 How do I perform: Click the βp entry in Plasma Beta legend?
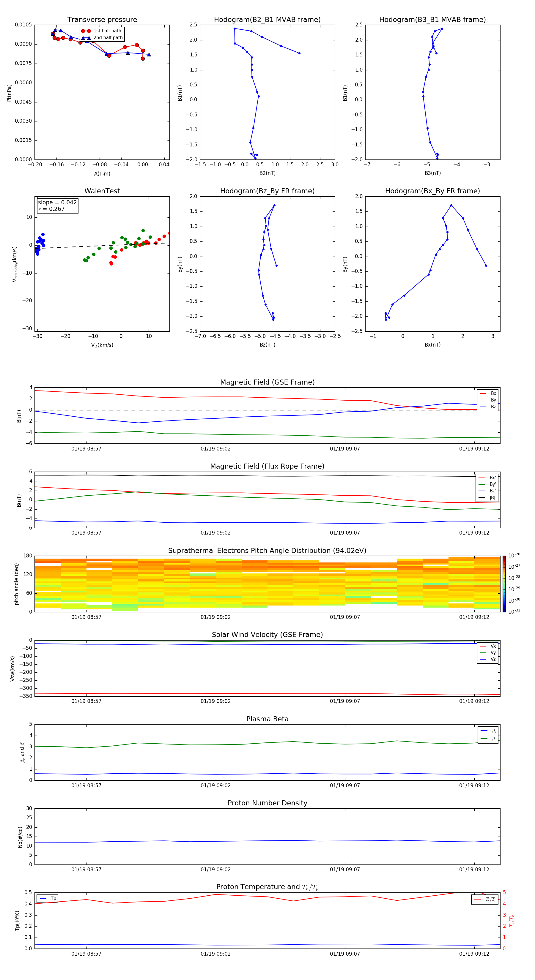click(488, 731)
